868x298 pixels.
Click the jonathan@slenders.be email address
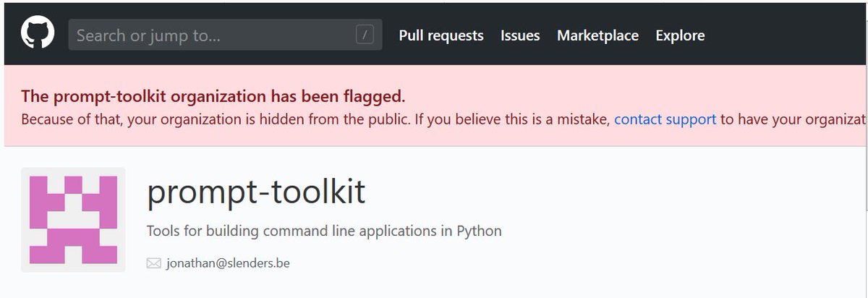228,263
